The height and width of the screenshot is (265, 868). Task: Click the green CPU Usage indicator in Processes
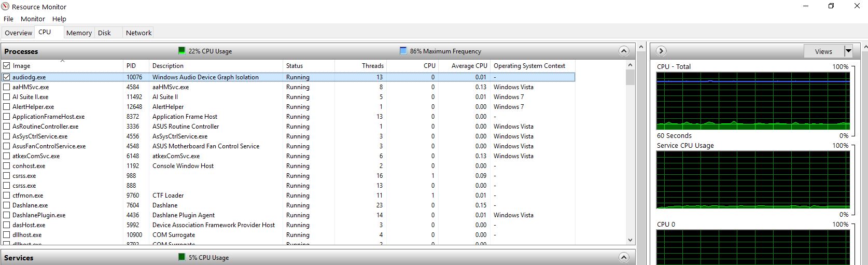pyautogui.click(x=181, y=51)
